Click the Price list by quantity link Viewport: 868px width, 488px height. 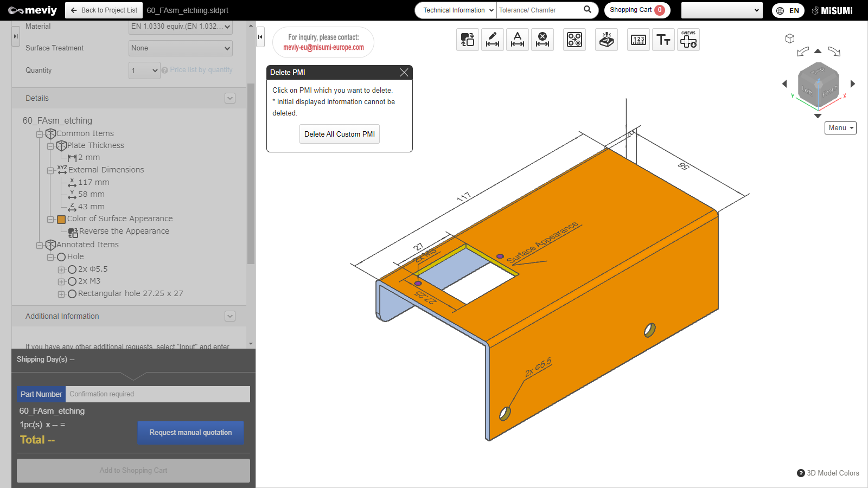(201, 70)
